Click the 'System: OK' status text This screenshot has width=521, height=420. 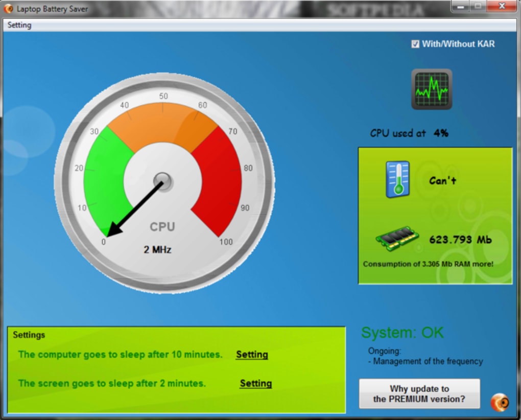(x=402, y=333)
